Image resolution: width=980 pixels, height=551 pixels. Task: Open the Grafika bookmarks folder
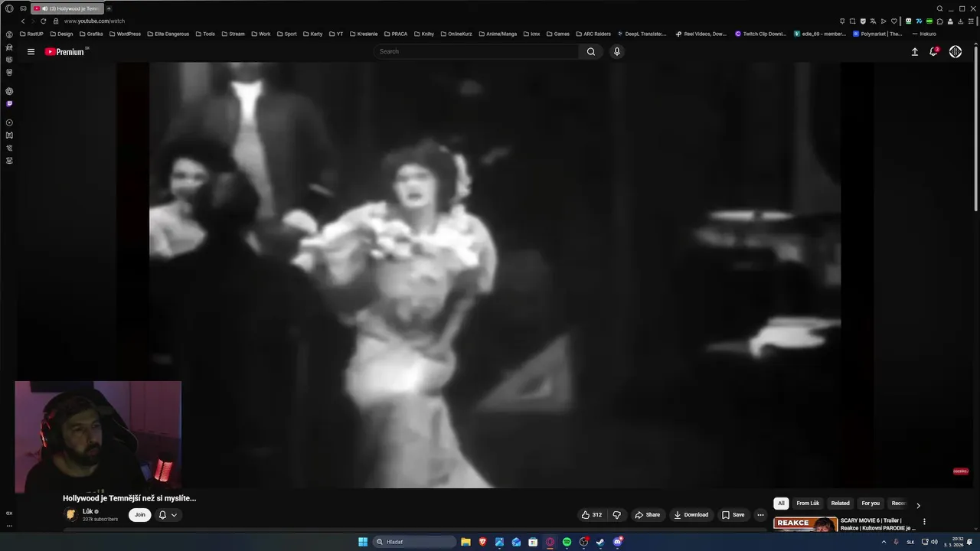click(x=91, y=34)
